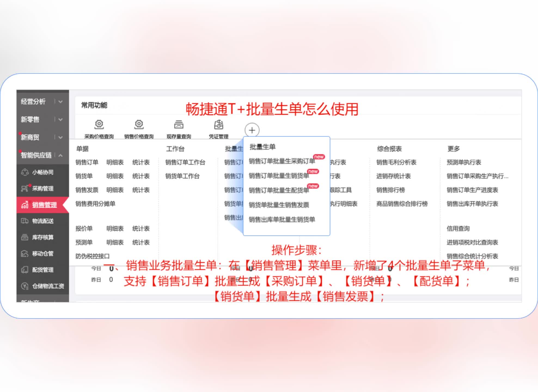This screenshot has height=392, width=538.
Task: Open 防伪税控接口
Action: click(92, 256)
